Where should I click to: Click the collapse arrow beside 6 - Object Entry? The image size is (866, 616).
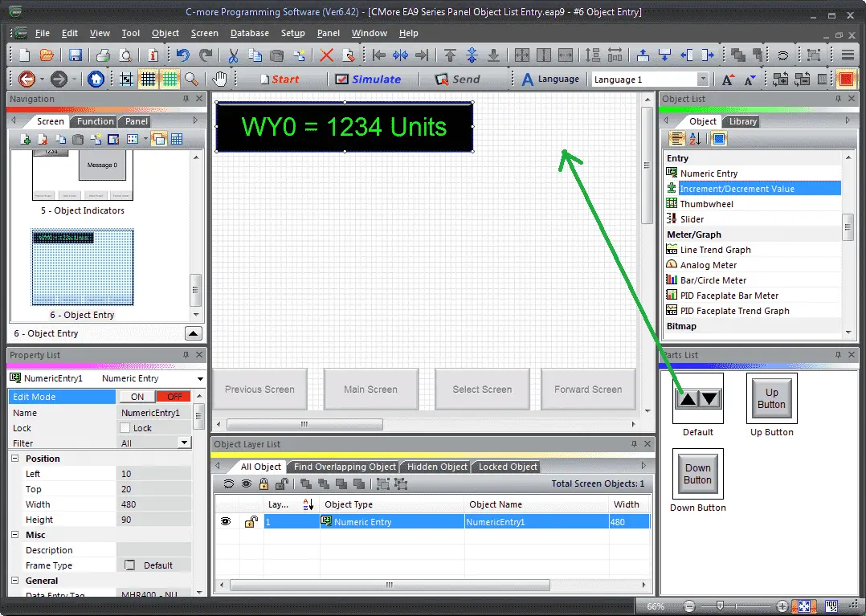pos(193,332)
